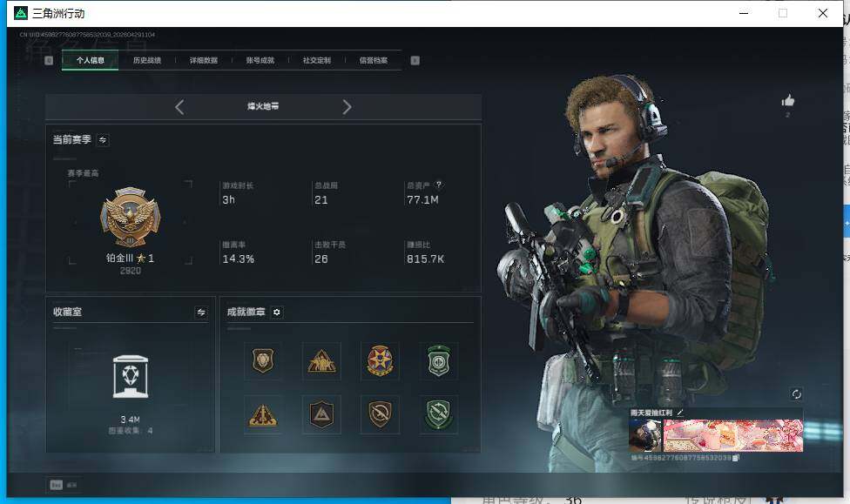The image size is (850, 504).
Task: Click the 3.4M collection value
Action: pos(130,420)
